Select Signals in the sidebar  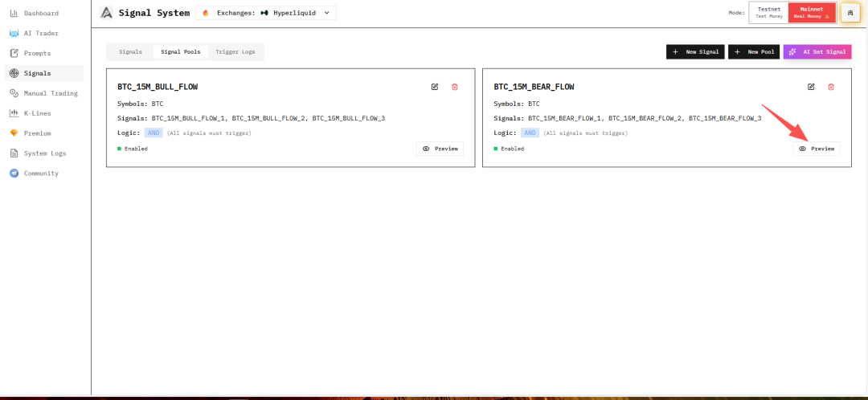click(x=43, y=73)
